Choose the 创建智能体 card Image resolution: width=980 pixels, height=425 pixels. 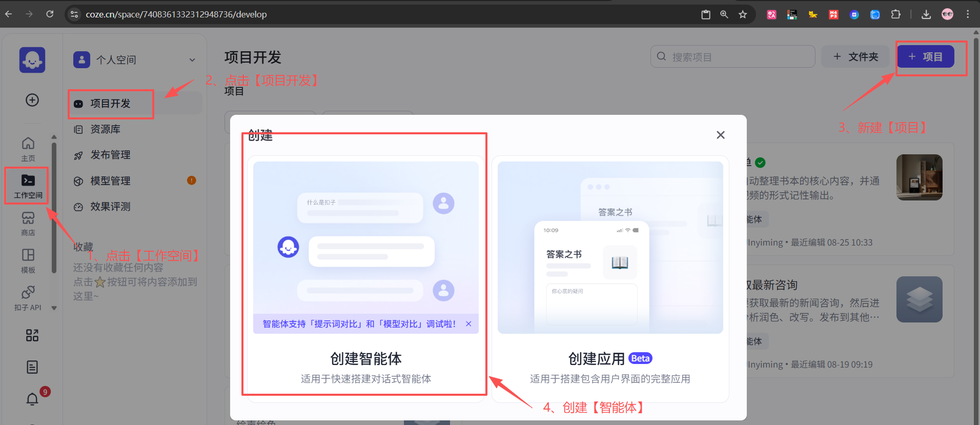[366, 278]
